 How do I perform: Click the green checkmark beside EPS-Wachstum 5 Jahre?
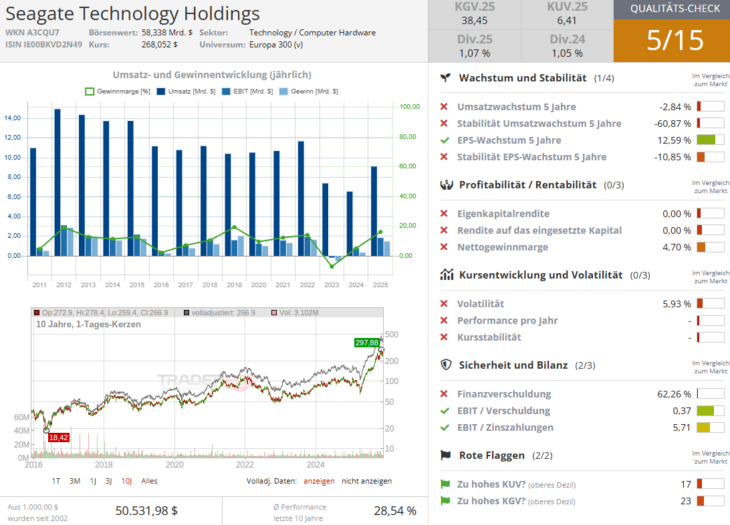click(444, 140)
